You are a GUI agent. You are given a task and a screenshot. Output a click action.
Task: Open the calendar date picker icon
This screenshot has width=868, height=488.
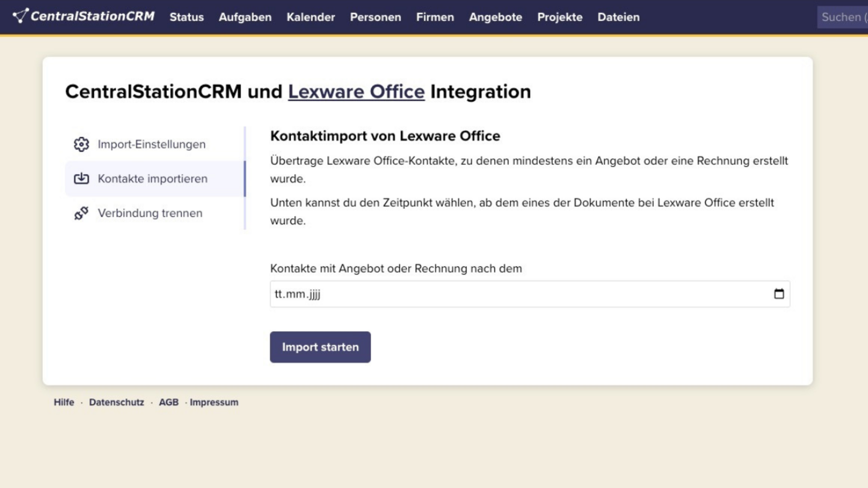(778, 294)
